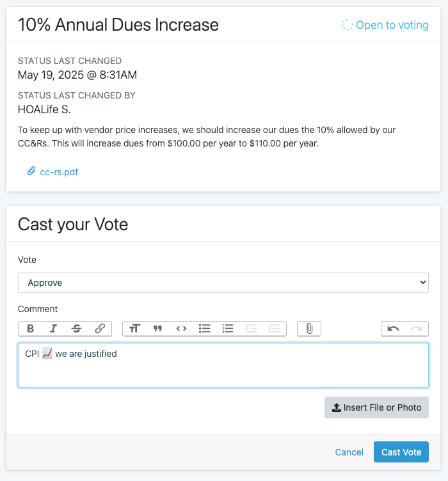Apply bold formatting in comment toolbar
This screenshot has width=448, height=481.
click(x=30, y=329)
